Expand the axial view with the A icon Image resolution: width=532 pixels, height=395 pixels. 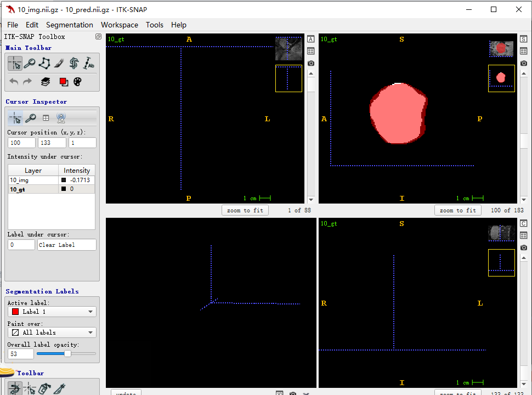tap(311, 39)
